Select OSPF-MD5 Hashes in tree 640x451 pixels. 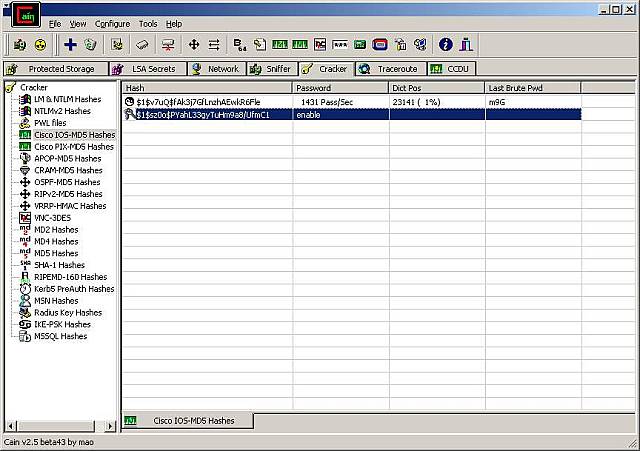[x=67, y=182]
